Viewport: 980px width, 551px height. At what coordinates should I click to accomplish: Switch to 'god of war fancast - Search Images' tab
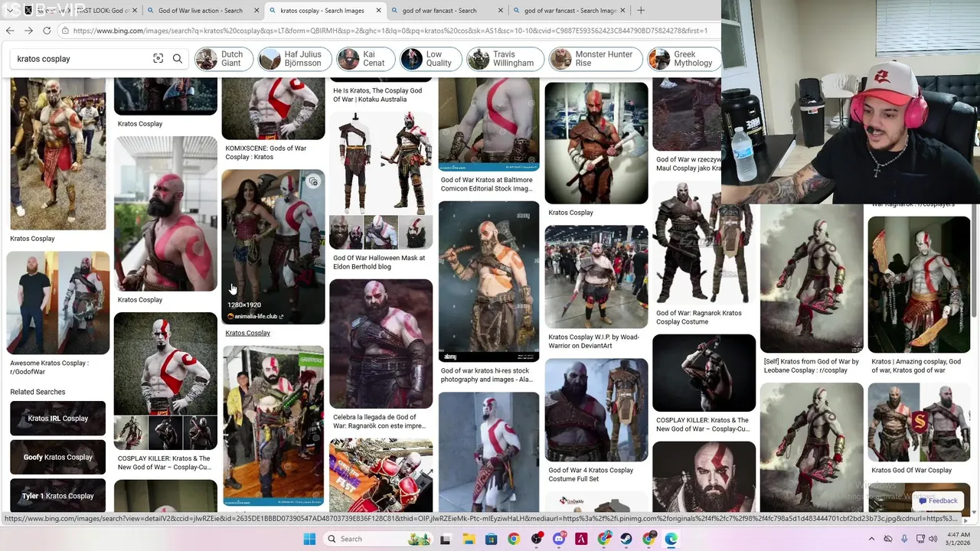(x=569, y=11)
